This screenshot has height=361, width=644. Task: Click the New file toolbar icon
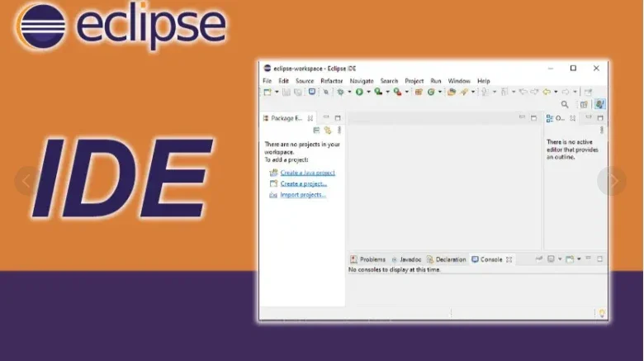point(268,92)
